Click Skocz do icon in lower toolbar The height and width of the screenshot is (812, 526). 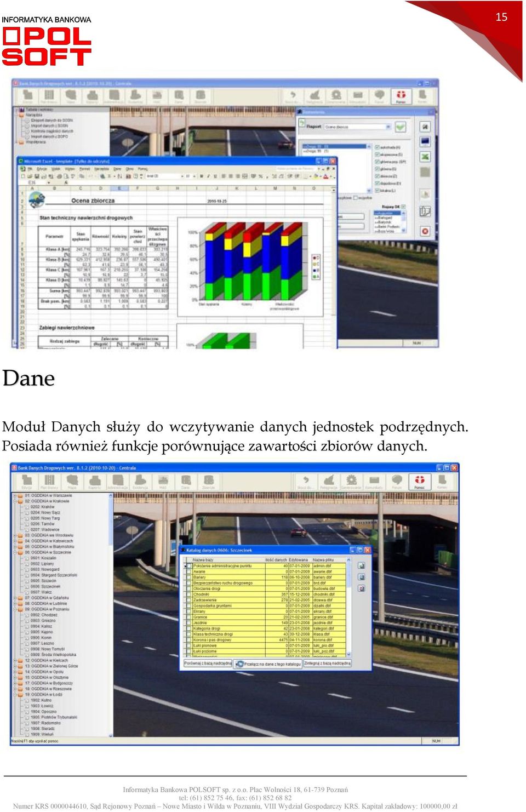(x=305, y=482)
